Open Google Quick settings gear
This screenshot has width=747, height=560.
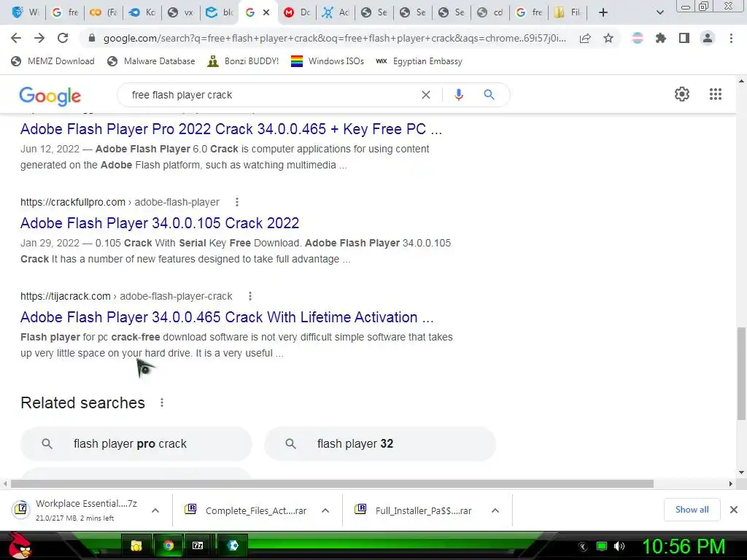[682, 94]
